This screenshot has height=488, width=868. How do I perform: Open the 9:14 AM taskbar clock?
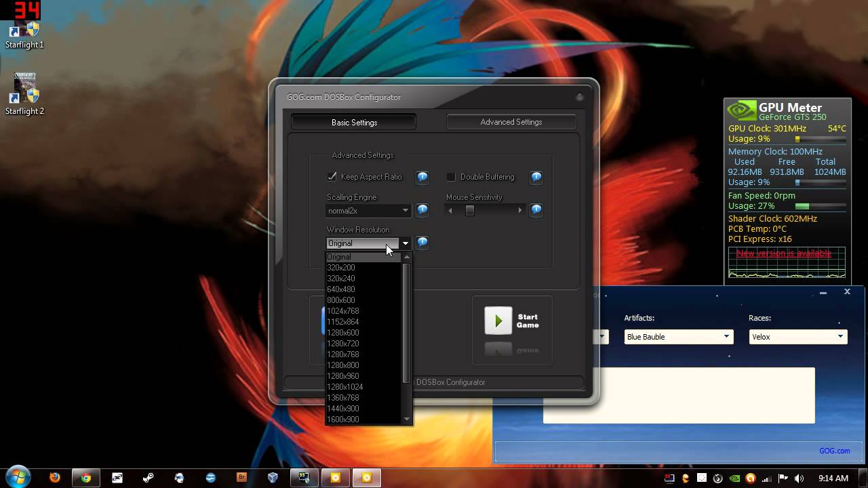(833, 478)
